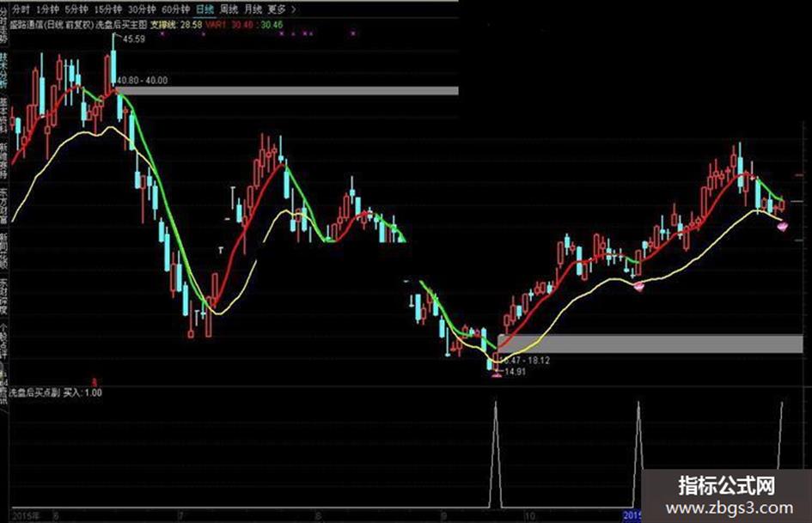This screenshot has width=812, height=523.
Task: Switch to the 周线 weekly tab
Action: point(229,9)
